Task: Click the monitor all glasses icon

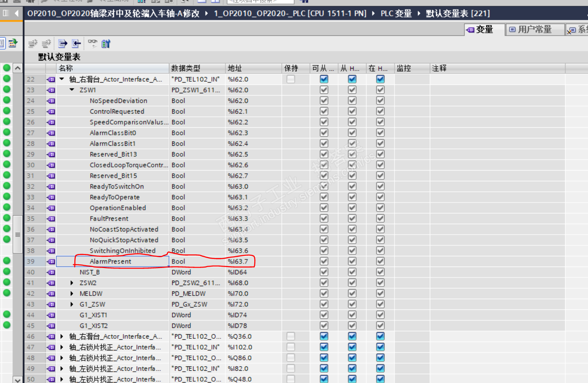Action: [92, 43]
